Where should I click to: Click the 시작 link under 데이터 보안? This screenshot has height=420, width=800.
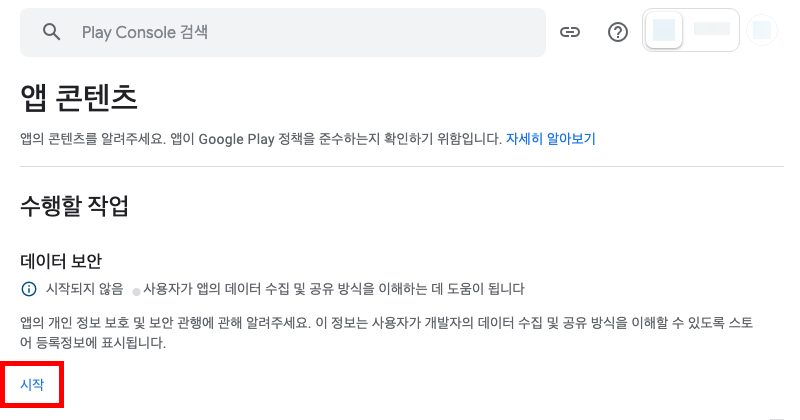32,384
